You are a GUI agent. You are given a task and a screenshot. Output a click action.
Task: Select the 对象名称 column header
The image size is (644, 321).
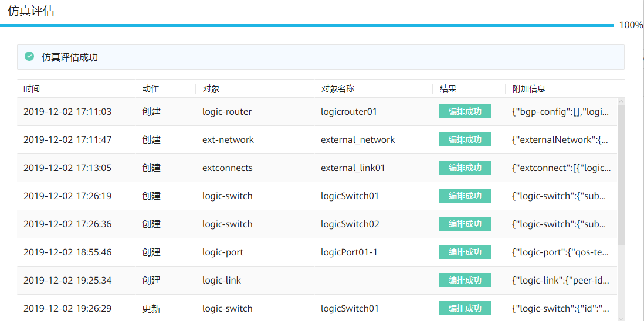[x=338, y=89]
